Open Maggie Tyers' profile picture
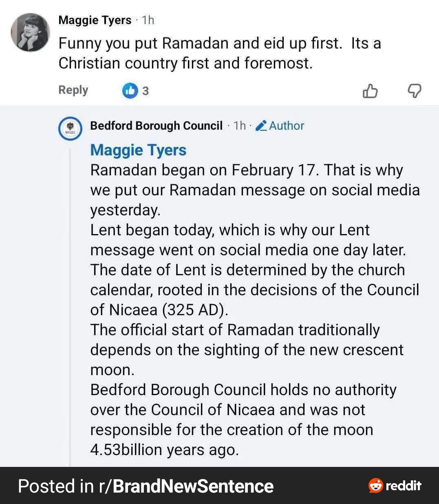 coord(30,32)
